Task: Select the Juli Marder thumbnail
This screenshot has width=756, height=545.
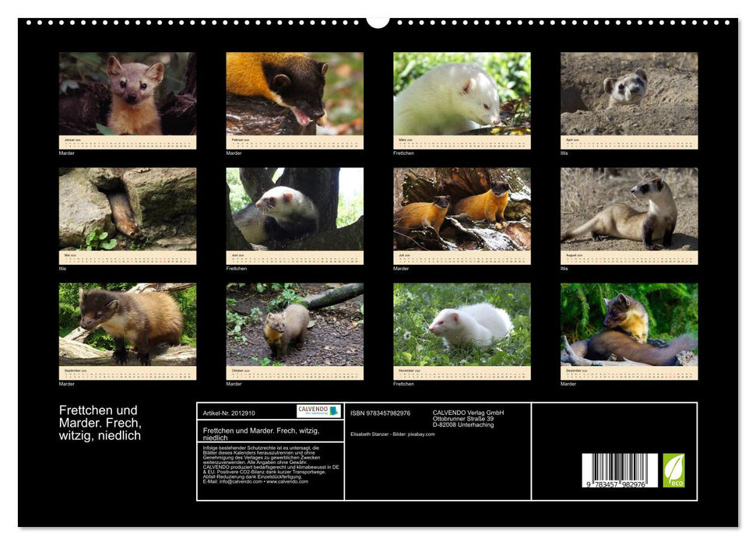Action: click(461, 210)
